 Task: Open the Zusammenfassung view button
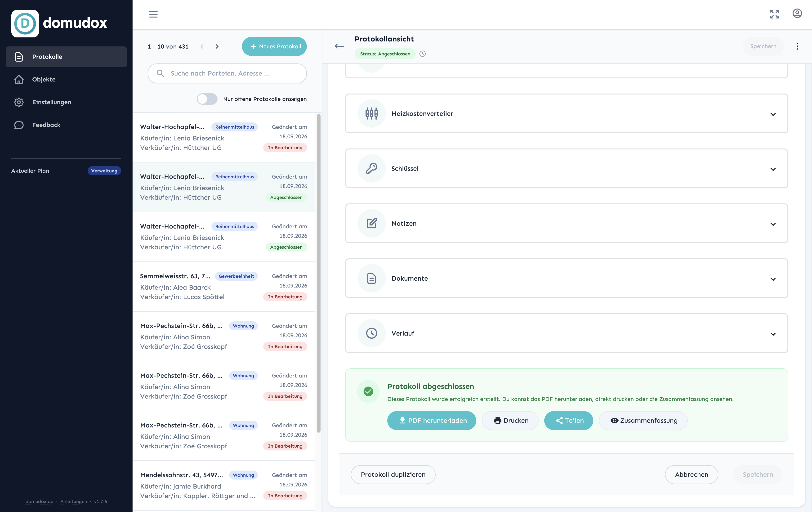click(643, 421)
